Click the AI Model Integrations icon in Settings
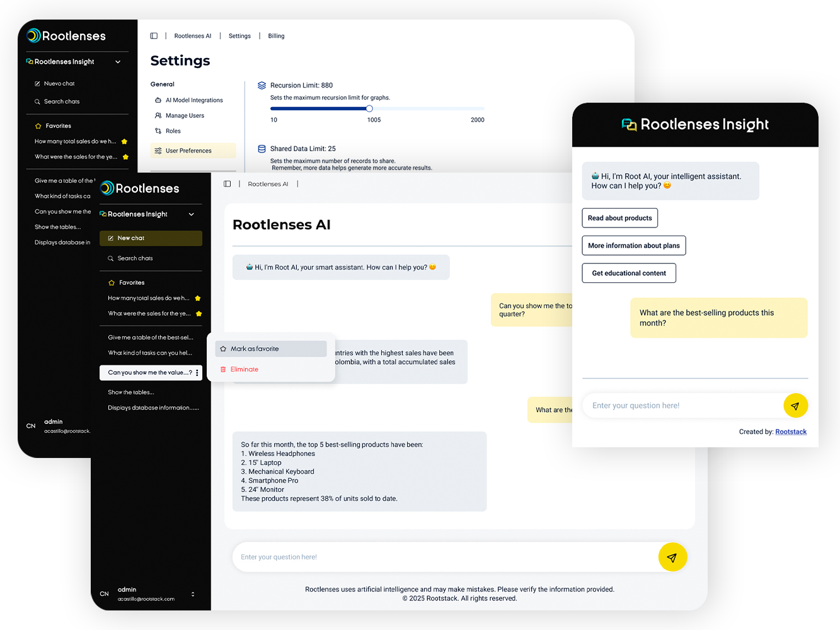This screenshot has height=630, width=840. (x=158, y=100)
